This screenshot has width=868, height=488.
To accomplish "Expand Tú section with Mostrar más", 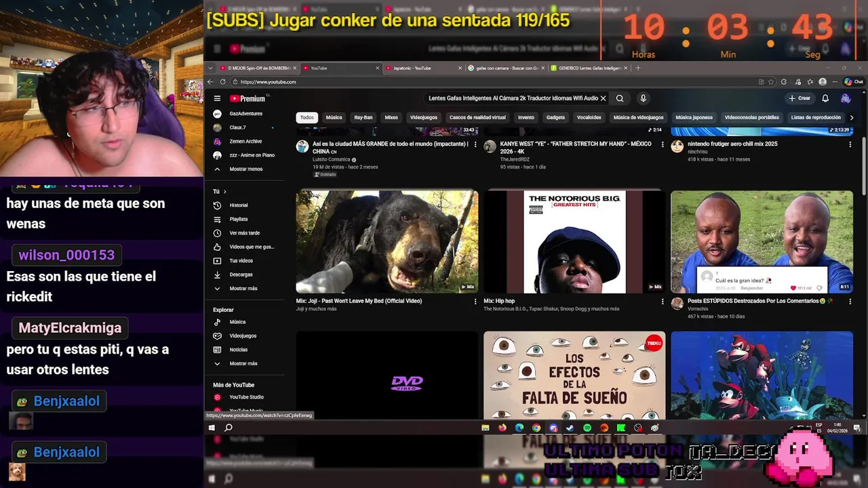I will point(244,289).
